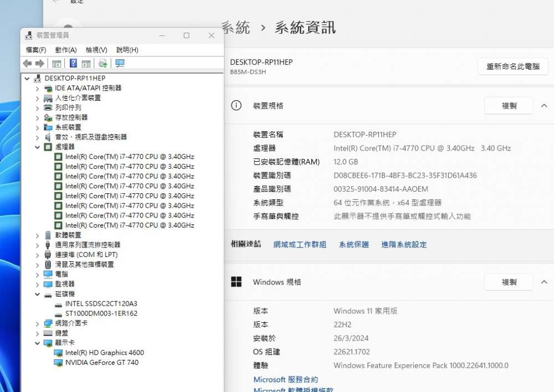Image resolution: width=554 pixels, height=392 pixels.
Task: Open 系統保護 link
Action: pos(353,244)
